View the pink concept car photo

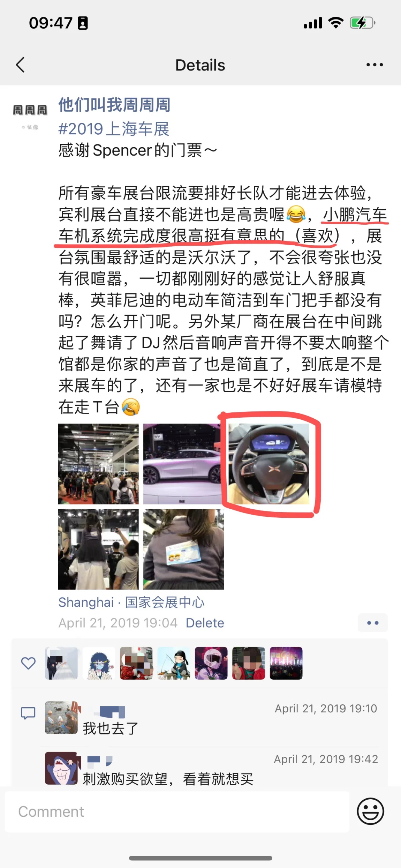(x=183, y=464)
